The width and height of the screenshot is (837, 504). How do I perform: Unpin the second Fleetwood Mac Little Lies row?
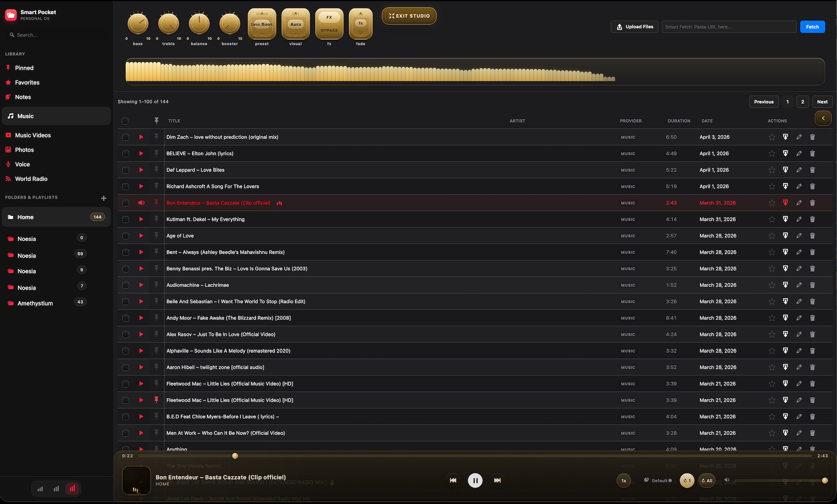click(156, 400)
